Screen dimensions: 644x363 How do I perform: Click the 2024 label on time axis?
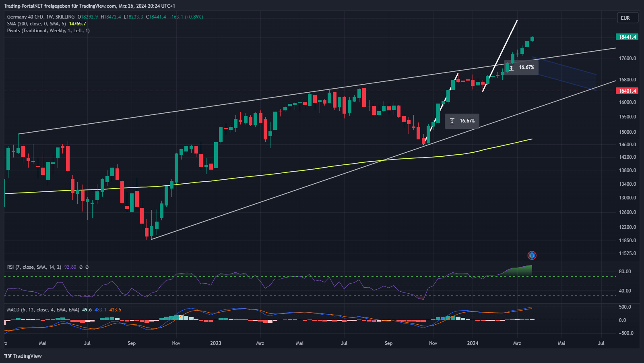473,343
